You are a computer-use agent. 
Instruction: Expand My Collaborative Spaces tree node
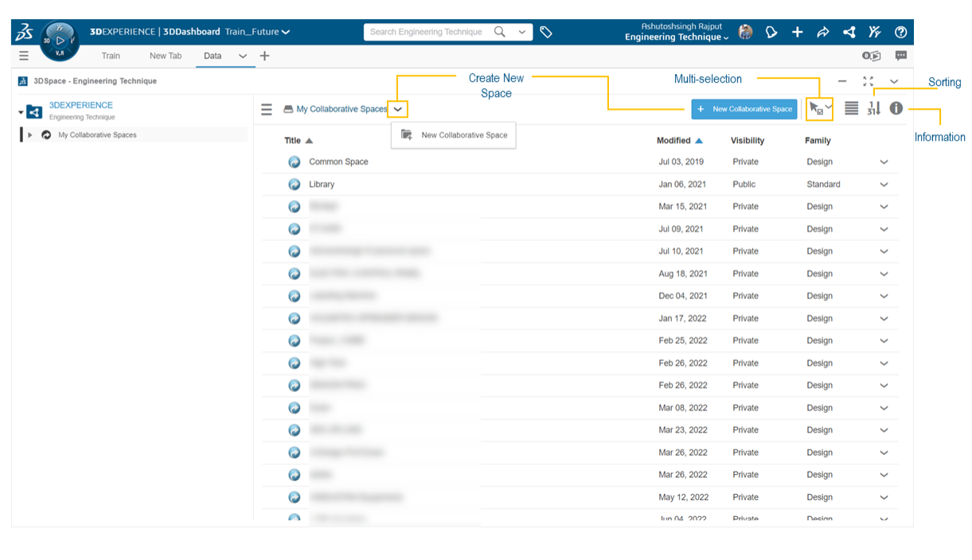[x=30, y=135]
